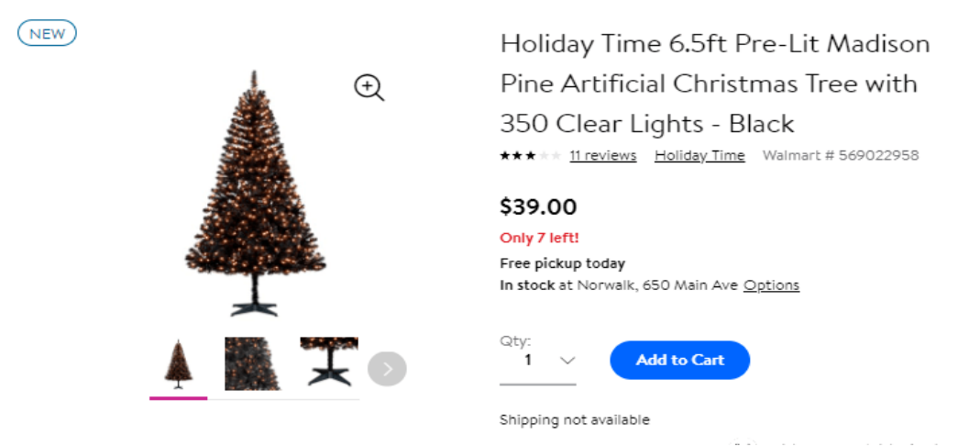Click the 'Free pickup today' label
The image size is (980, 446).
click(x=562, y=263)
